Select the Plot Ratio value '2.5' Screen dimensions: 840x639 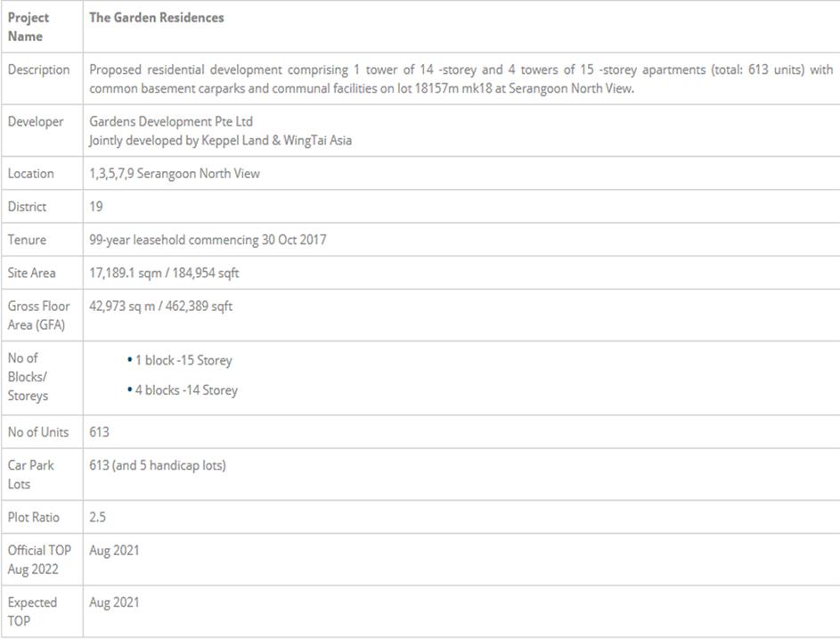(x=98, y=517)
